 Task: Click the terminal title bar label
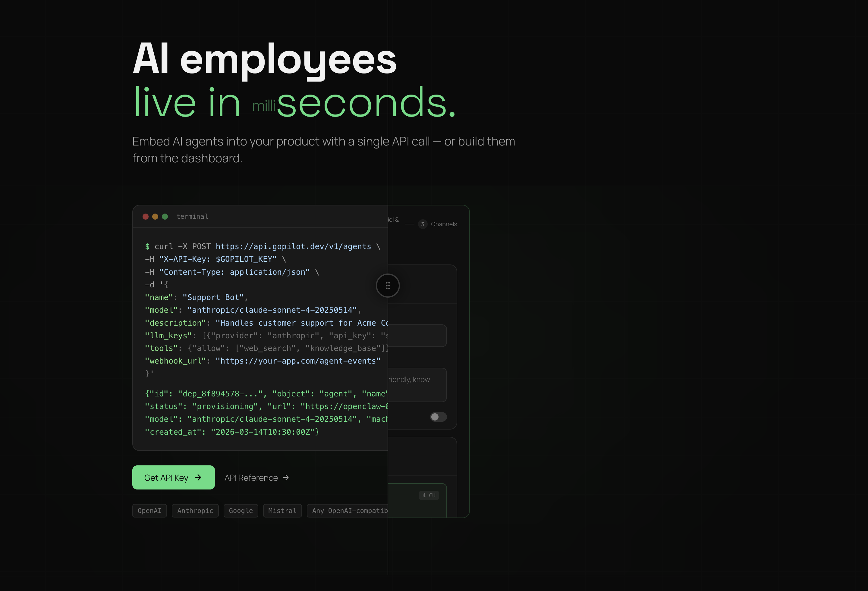pyautogui.click(x=192, y=217)
